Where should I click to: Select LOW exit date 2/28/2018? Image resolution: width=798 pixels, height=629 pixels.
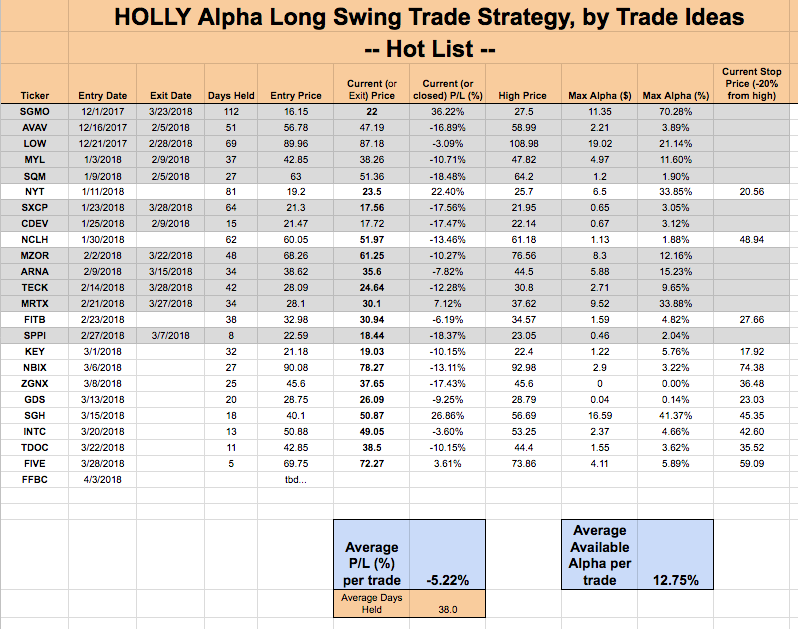[x=170, y=144]
